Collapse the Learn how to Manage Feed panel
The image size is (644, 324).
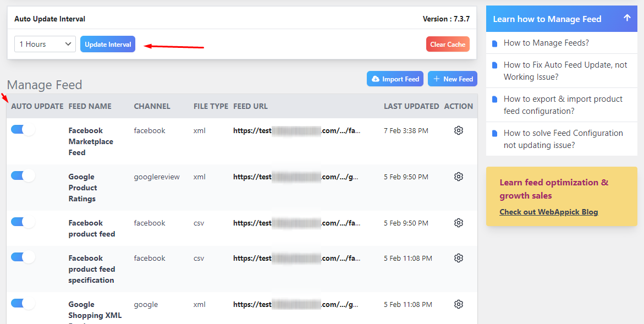(x=627, y=18)
